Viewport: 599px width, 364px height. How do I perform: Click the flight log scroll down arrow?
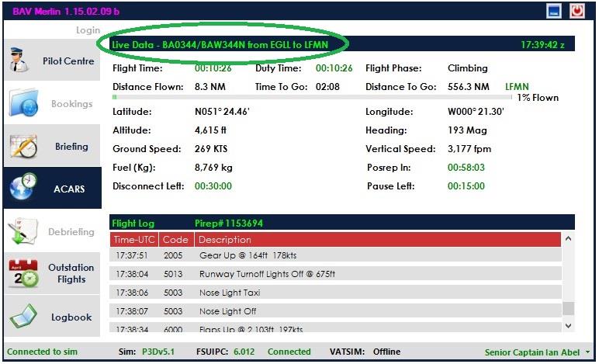tap(568, 326)
